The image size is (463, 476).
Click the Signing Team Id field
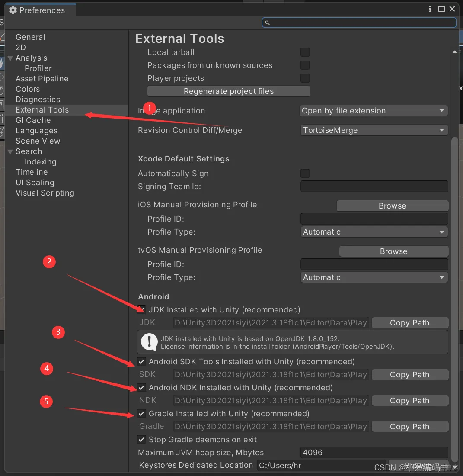374,187
